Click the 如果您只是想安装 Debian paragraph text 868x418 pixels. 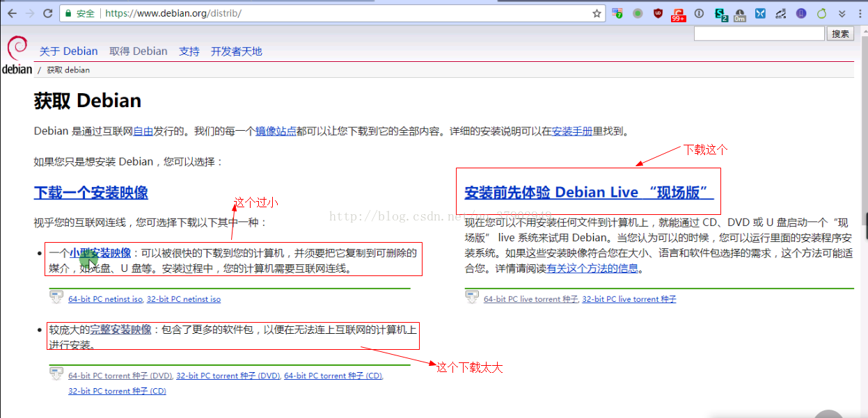click(x=128, y=161)
